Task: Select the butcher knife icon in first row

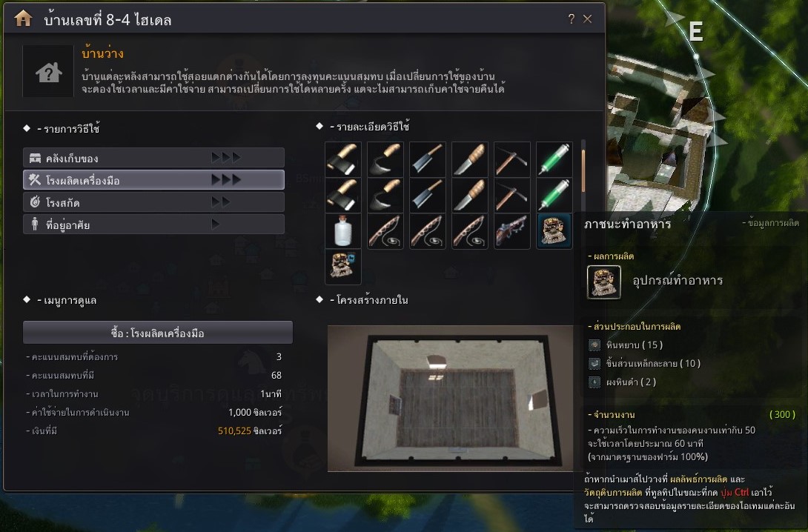Action: [428, 159]
